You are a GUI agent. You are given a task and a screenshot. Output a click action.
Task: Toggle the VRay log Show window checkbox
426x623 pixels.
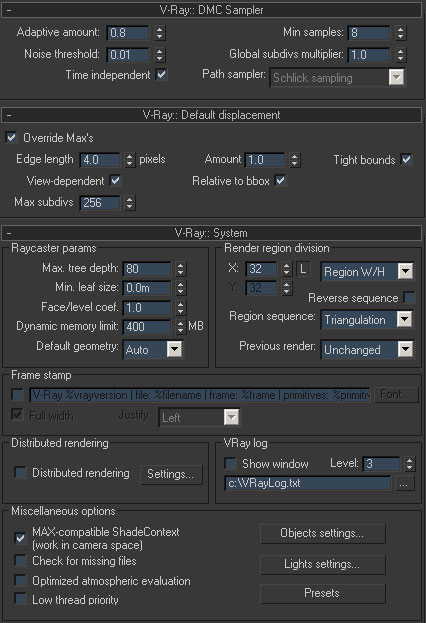click(230, 463)
